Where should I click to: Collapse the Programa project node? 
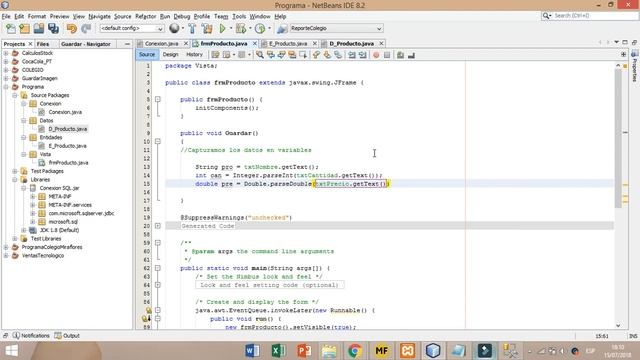(6, 87)
